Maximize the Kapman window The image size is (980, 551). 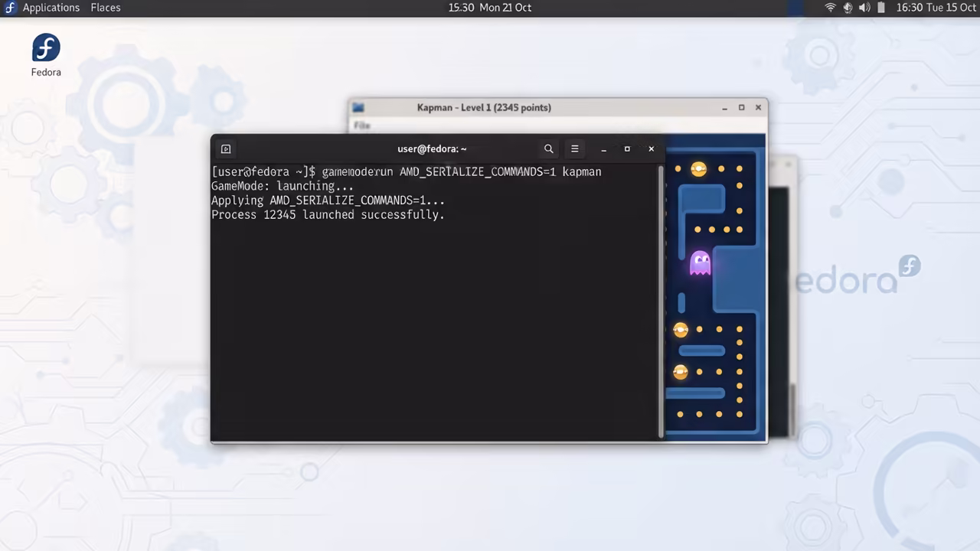741,108
